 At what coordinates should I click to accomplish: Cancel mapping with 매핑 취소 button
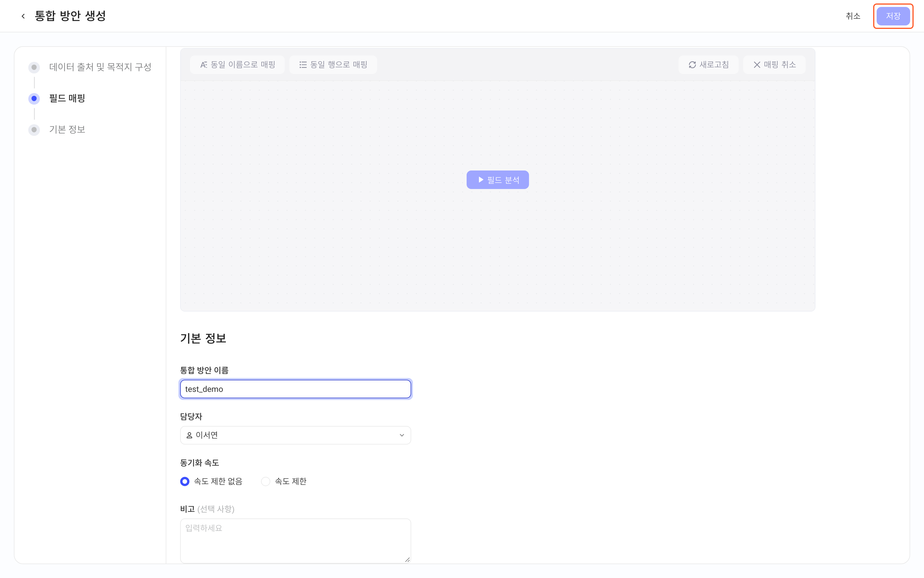click(x=774, y=65)
